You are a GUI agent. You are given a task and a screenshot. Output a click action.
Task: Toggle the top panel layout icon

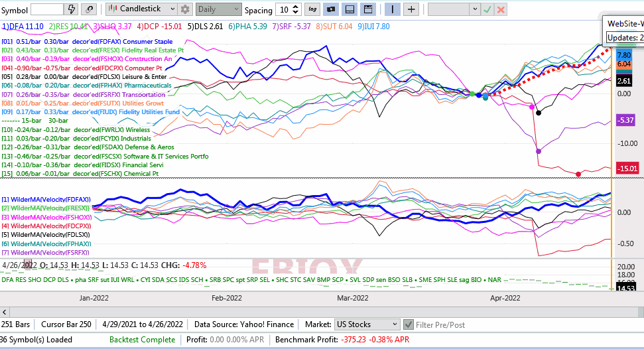368,9
